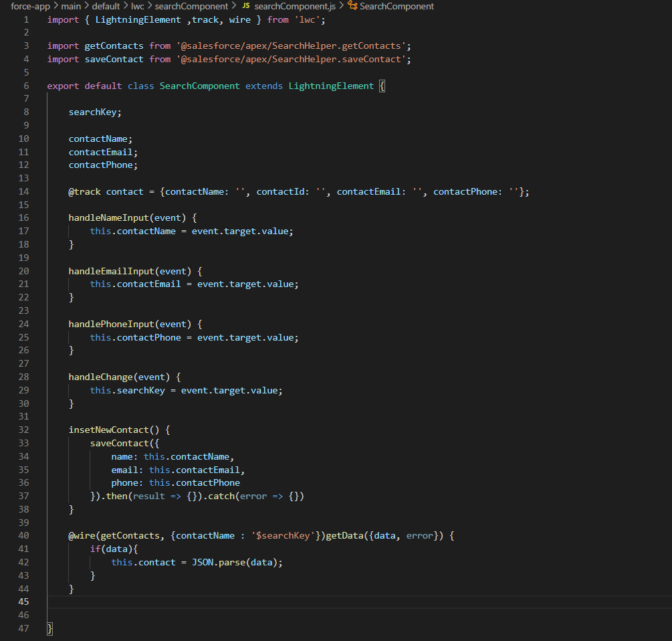Click the searchComponent folder breadcrumb

tap(191, 7)
